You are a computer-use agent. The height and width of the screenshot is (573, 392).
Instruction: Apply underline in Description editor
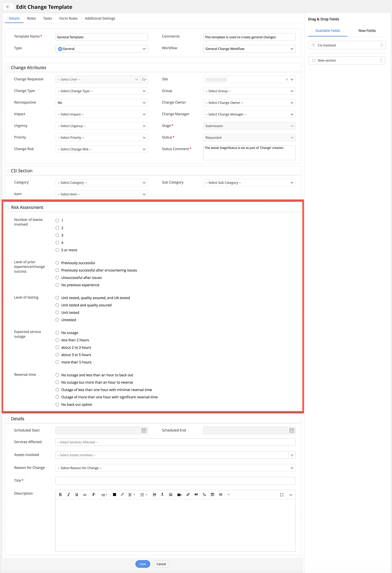[77, 495]
